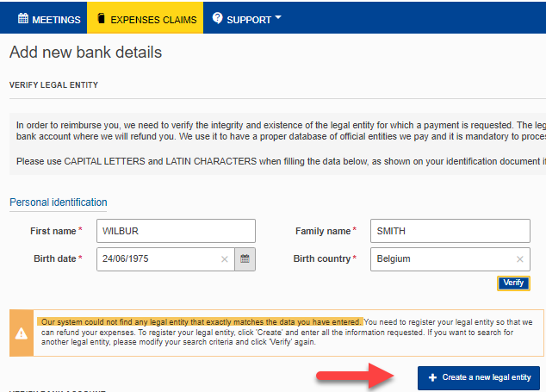Click the warning triangle icon
The width and height of the screenshot is (546, 392).
pos(22,333)
